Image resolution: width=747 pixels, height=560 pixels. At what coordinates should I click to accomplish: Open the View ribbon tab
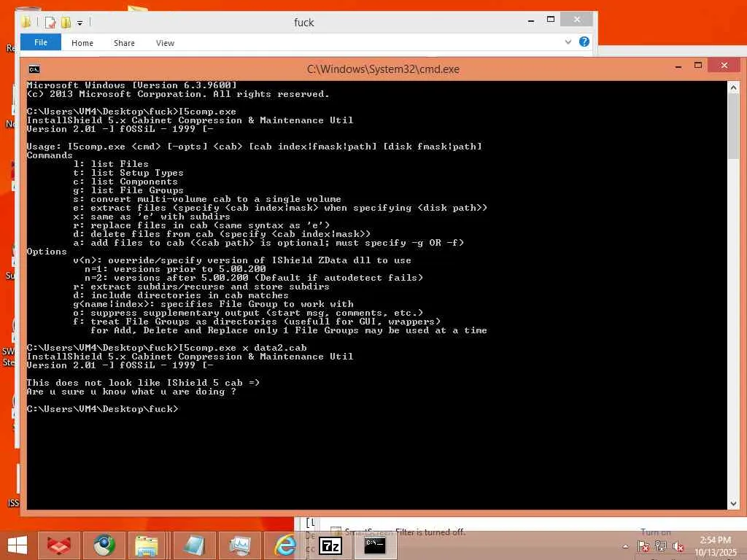coord(165,43)
